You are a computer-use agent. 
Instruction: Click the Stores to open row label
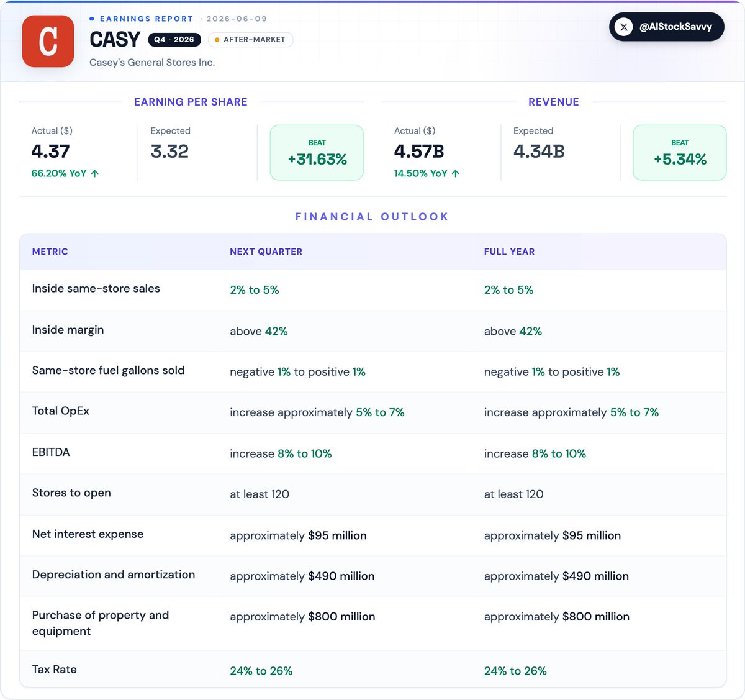coord(71,493)
